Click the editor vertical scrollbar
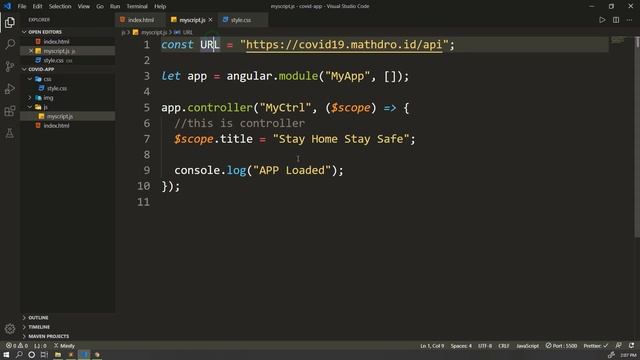 tap(637, 137)
